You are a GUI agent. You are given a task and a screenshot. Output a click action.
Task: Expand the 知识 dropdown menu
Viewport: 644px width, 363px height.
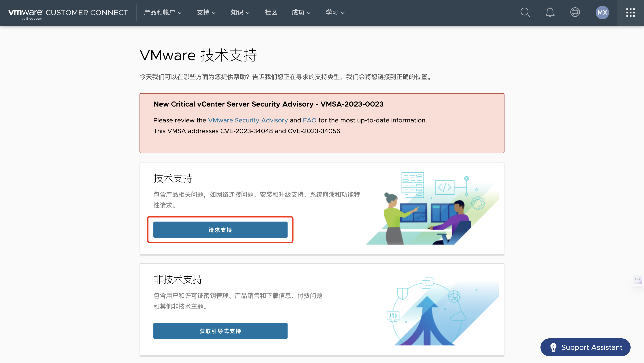click(240, 13)
